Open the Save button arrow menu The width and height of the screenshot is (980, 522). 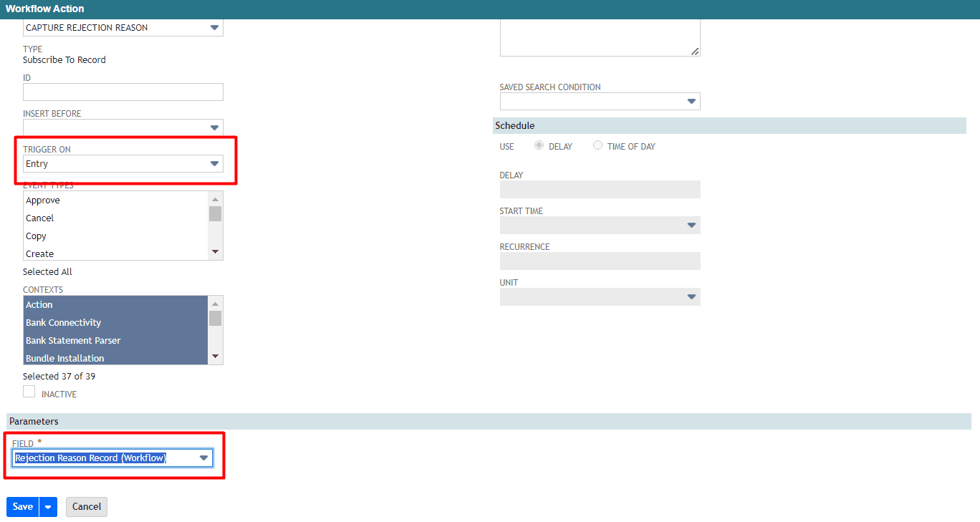pyautogui.click(x=48, y=507)
